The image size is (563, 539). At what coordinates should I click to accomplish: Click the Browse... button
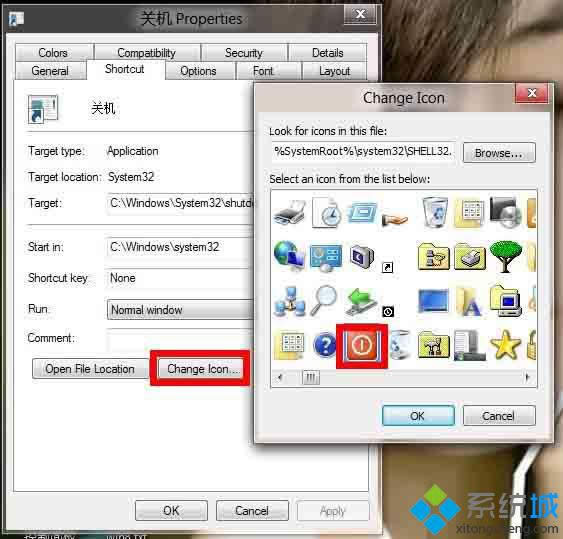click(x=499, y=153)
